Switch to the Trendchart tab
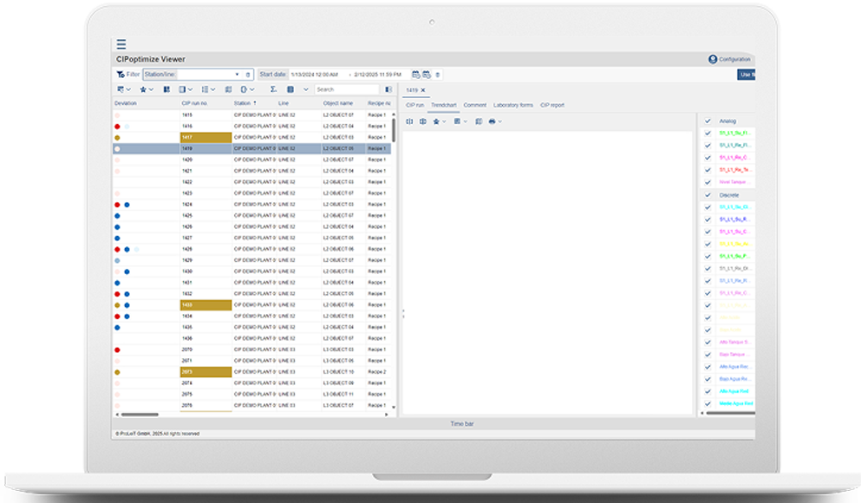Screen dimensions: 868x503 (443, 105)
